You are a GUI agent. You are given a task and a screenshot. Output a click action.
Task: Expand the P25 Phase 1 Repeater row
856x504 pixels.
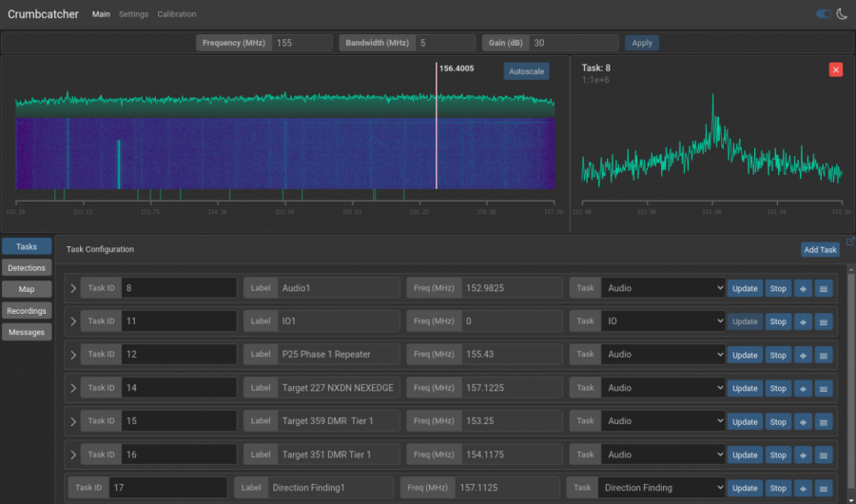[73, 355]
